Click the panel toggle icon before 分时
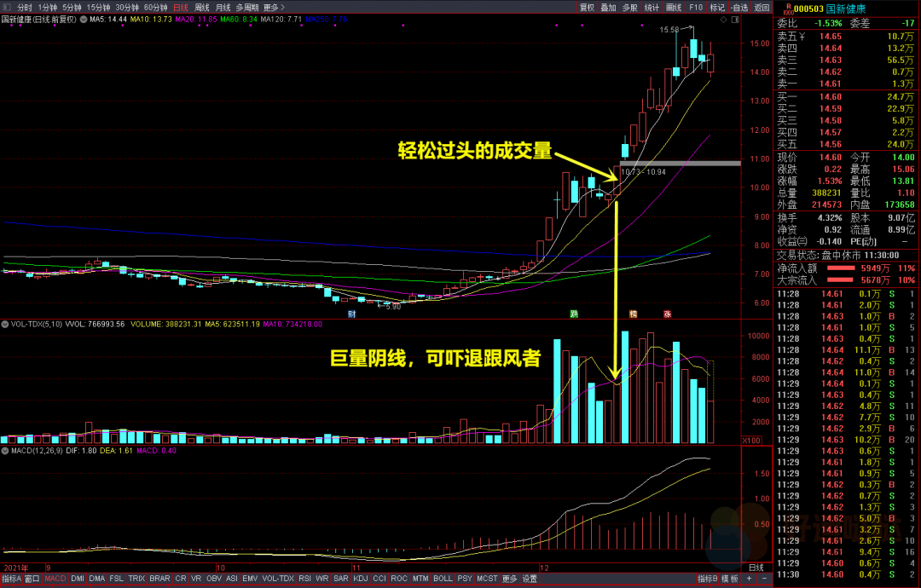The image size is (921, 588). click(7, 7)
